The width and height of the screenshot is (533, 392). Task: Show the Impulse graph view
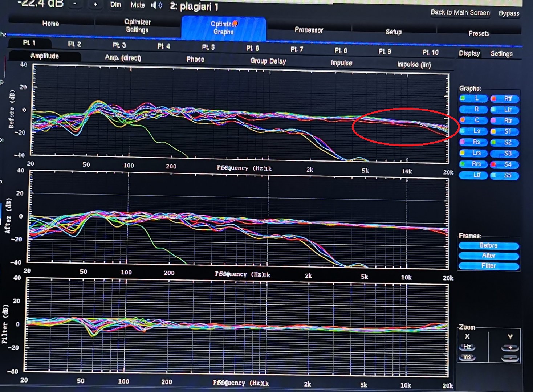click(x=341, y=63)
